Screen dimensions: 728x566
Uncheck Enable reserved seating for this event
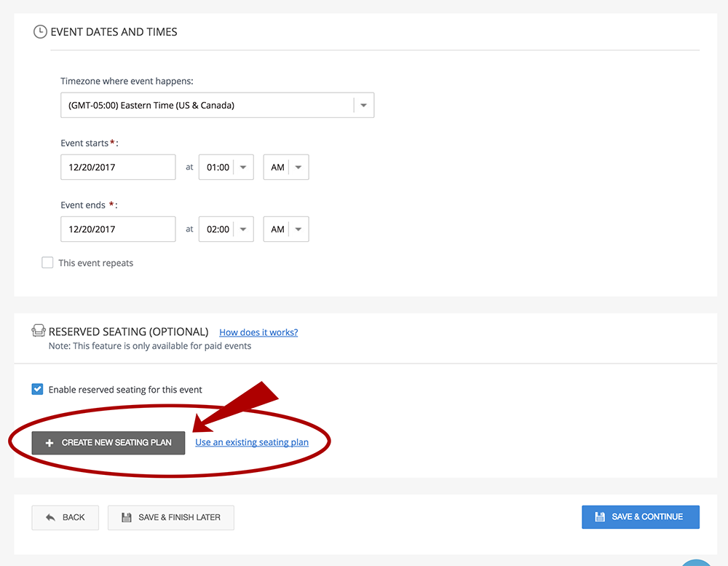pos(38,390)
